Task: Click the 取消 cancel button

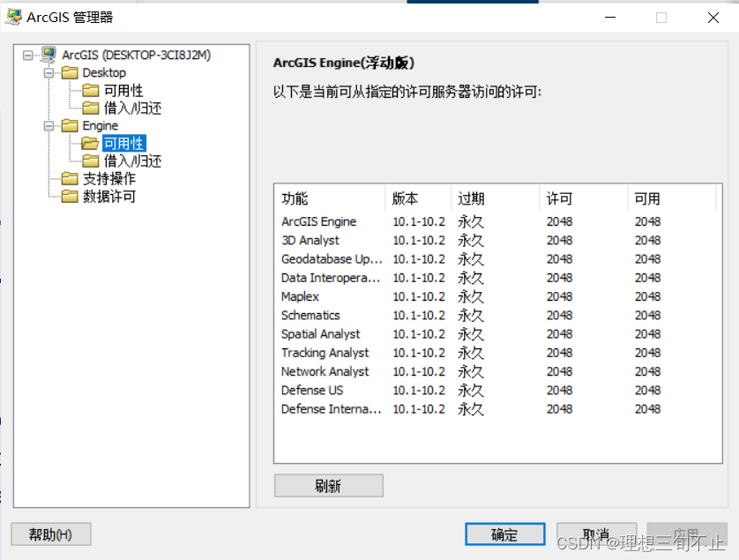Action: 596,534
